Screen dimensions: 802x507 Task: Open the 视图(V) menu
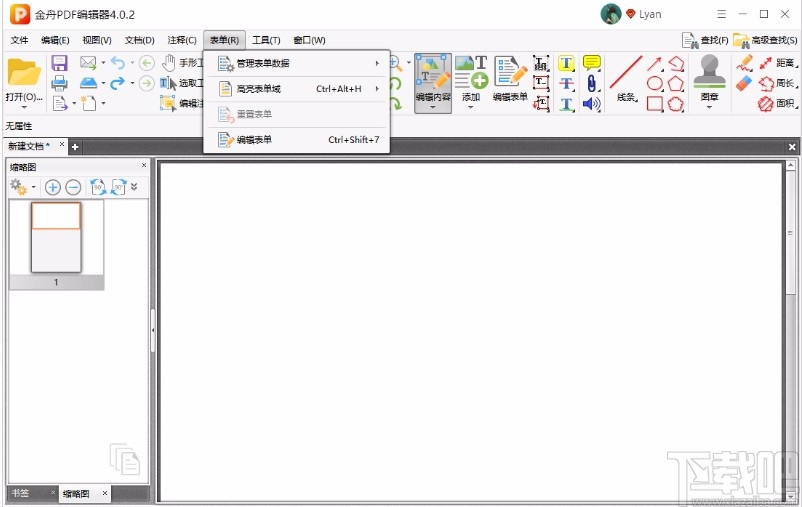click(97, 40)
